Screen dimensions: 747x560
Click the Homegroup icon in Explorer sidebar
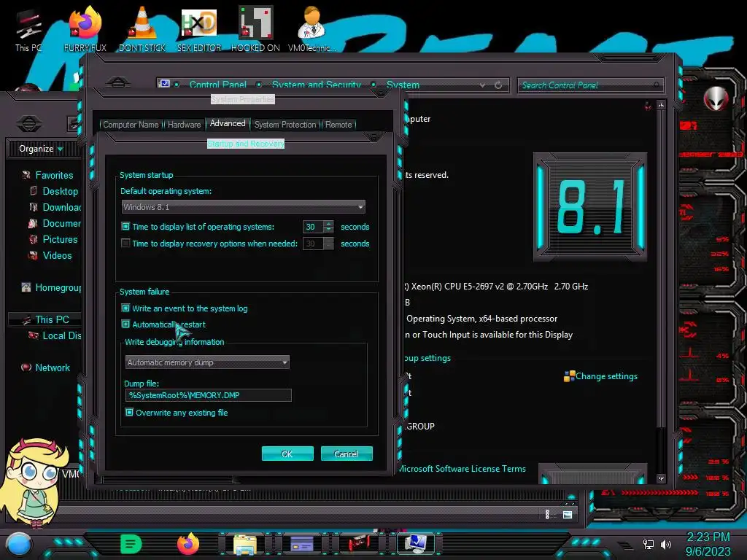click(x=26, y=287)
